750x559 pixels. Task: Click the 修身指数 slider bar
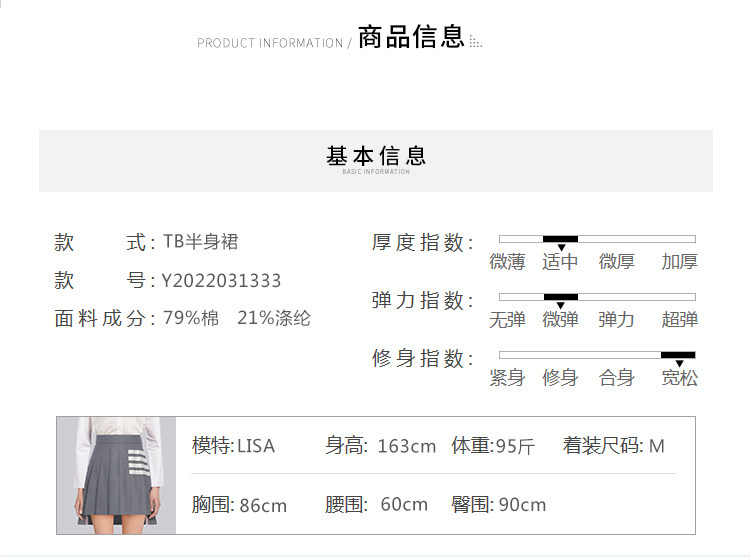click(597, 355)
